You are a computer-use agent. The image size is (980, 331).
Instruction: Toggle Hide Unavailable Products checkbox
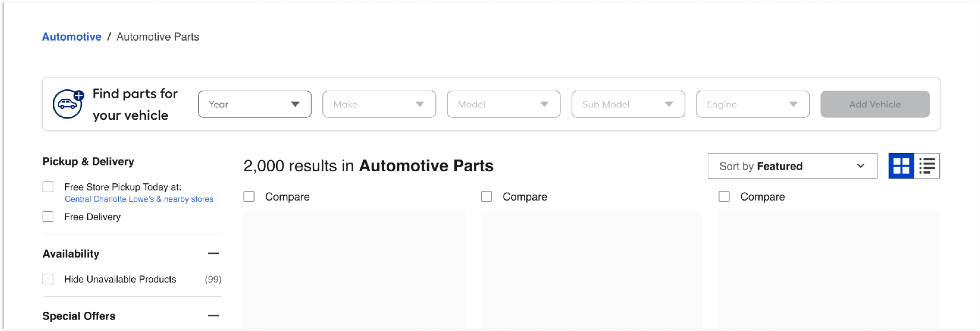click(x=48, y=279)
